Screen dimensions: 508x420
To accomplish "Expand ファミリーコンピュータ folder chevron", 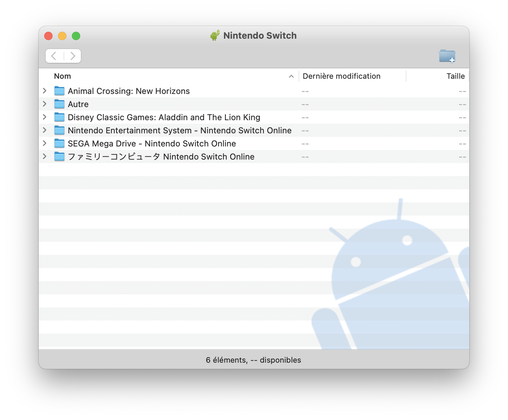I will [x=45, y=156].
